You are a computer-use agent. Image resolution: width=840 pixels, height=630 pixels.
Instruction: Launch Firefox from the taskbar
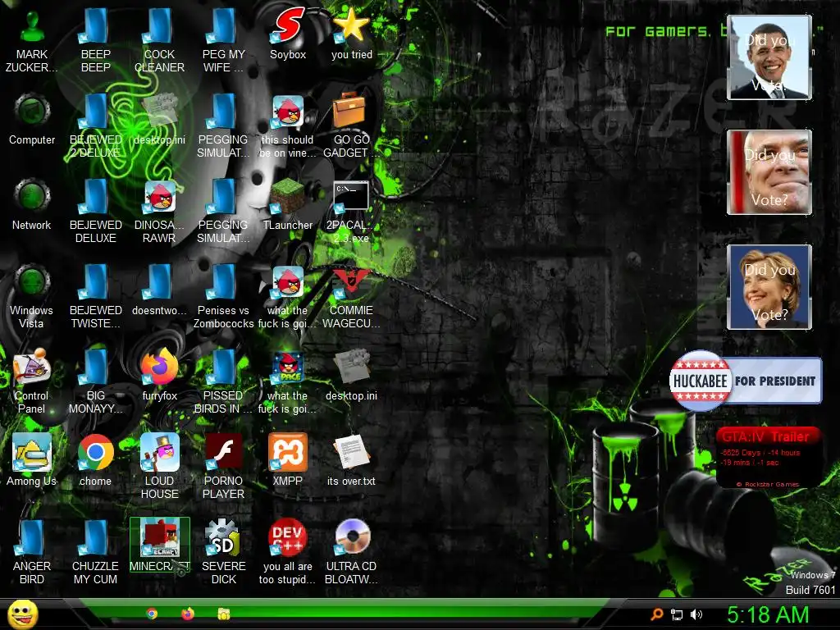click(x=188, y=614)
